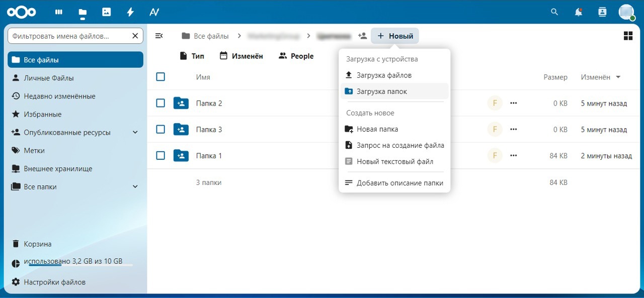Open sharing icon next to breadcrumb
The height and width of the screenshot is (298, 644).
pos(362,36)
